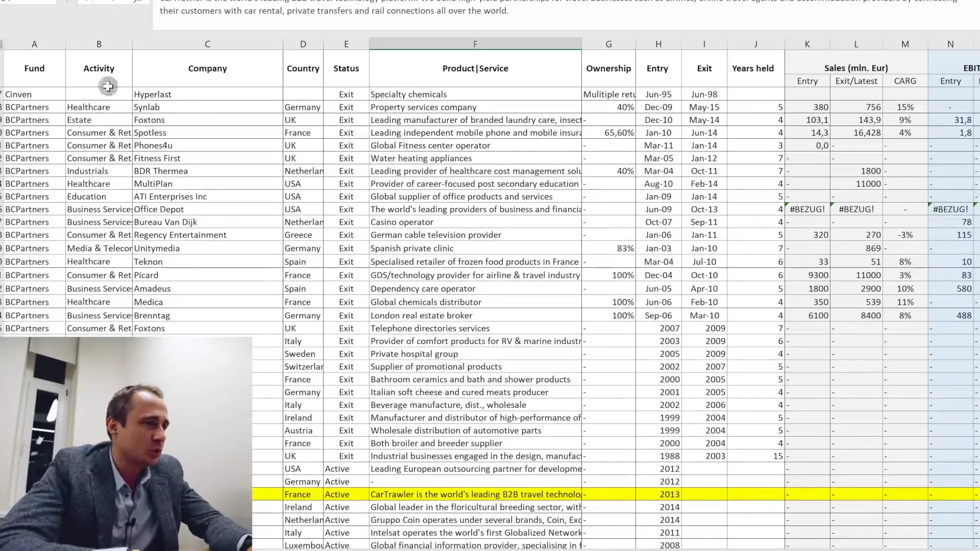The height and width of the screenshot is (551, 980).
Task: Click the Country header cell
Action: 303,68
